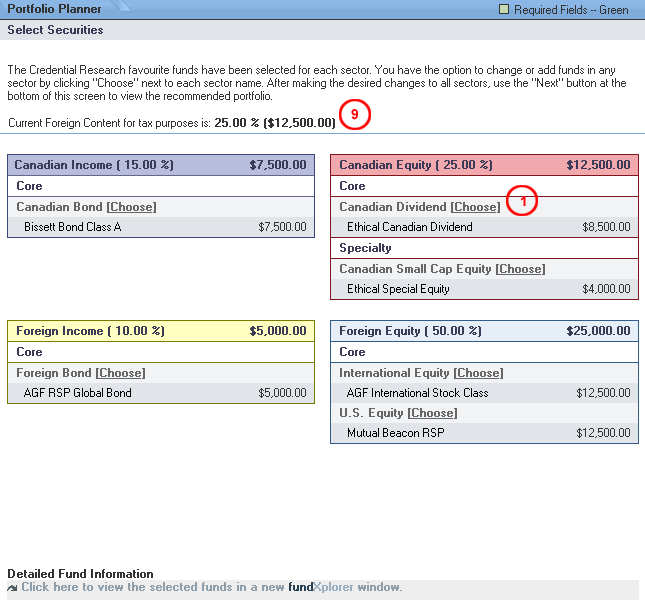The image size is (645, 603).
Task: View selected funds in new fundXplorer window
Action: [x=211, y=588]
